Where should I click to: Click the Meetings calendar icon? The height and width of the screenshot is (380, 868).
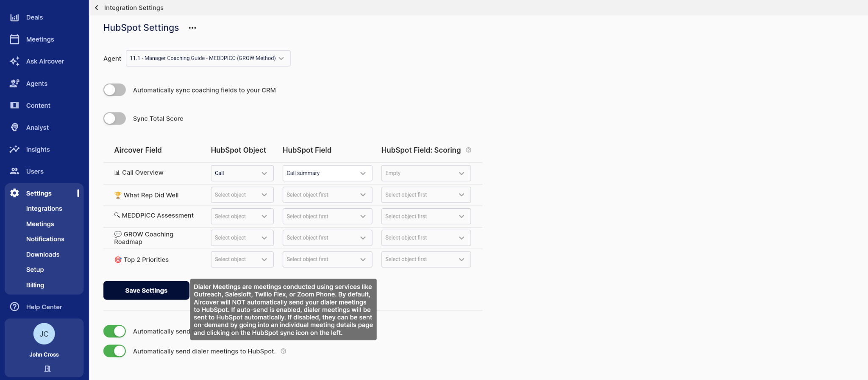click(14, 39)
